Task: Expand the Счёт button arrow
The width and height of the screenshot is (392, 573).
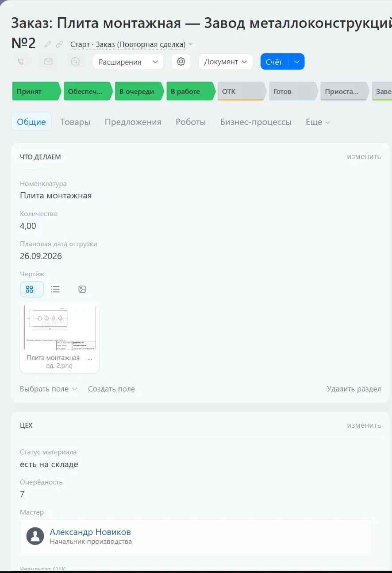Action: click(296, 62)
